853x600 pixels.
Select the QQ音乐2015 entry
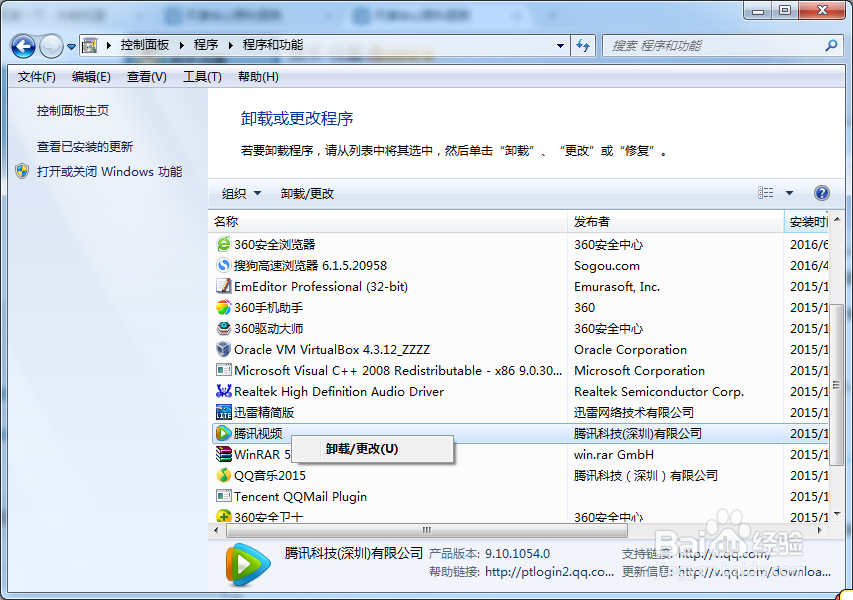pos(270,475)
